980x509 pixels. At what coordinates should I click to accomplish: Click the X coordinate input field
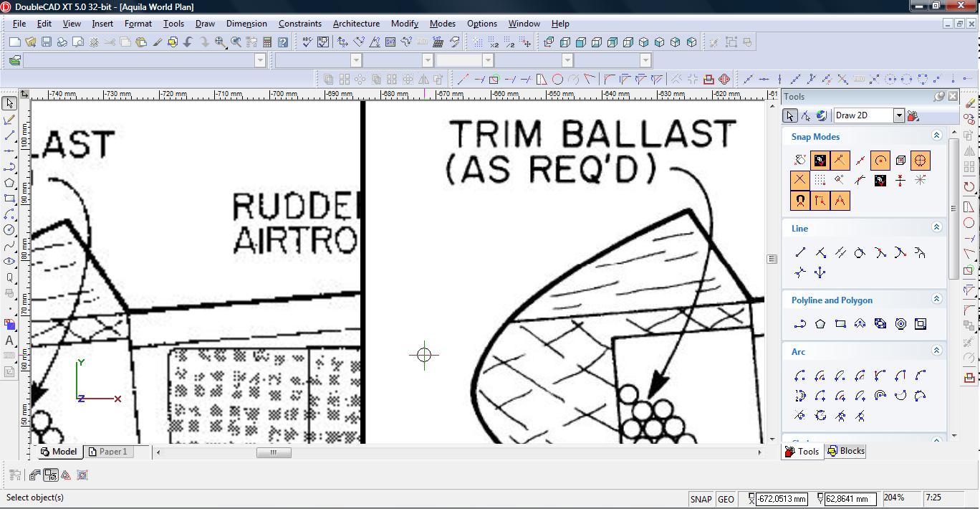pyautogui.click(x=782, y=499)
